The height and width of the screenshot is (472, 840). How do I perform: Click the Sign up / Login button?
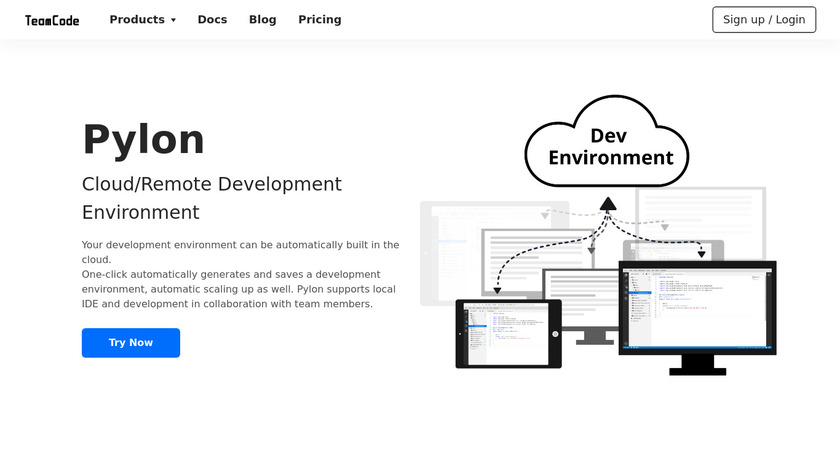point(764,20)
